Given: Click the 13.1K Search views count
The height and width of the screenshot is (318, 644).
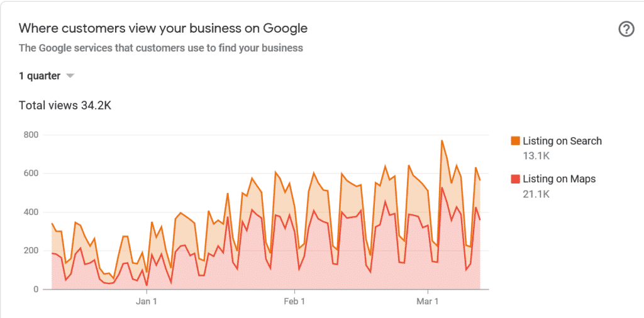Looking at the screenshot, I should click(x=536, y=156).
